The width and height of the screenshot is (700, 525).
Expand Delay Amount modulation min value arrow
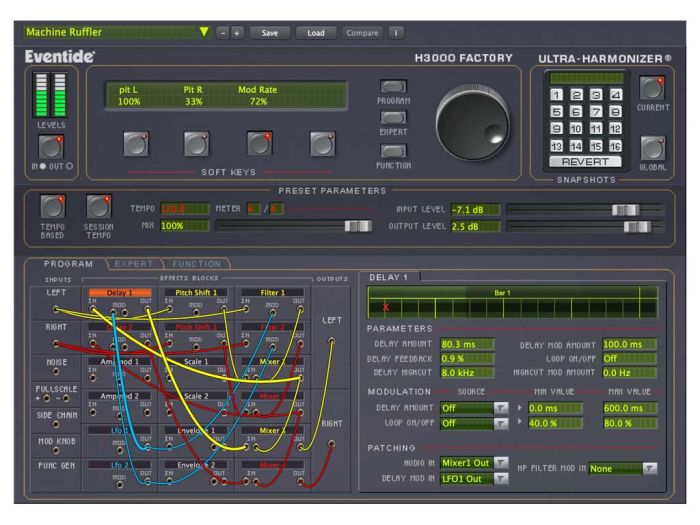tap(520, 408)
